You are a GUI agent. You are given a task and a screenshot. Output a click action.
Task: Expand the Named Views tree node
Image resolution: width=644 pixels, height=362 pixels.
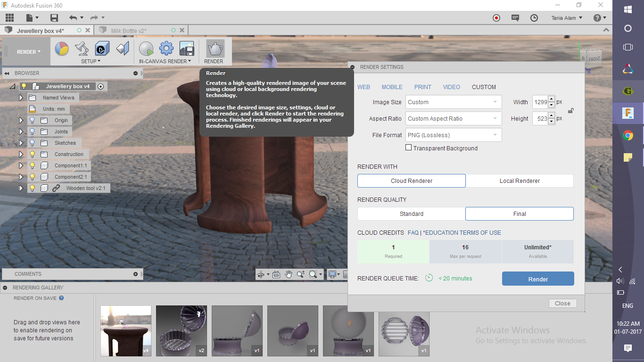[21, 98]
